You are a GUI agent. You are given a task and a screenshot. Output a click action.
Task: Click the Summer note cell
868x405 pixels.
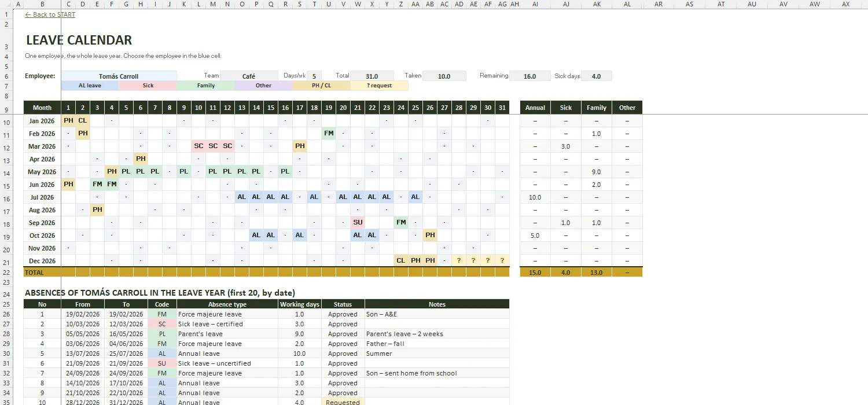tap(437, 354)
